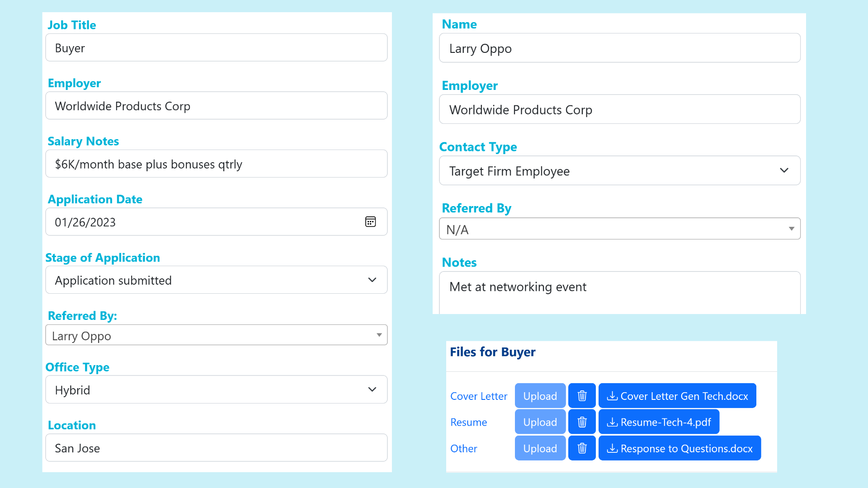This screenshot has height=488, width=868.
Task: Click the Location field showing San Jose
Action: pos(216,447)
